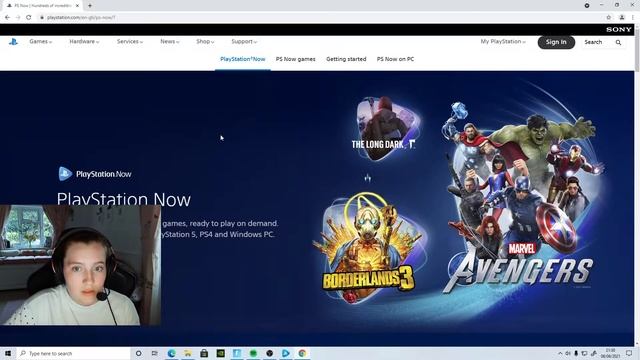
Task: Click the browser address bar URL
Action: tap(81, 18)
